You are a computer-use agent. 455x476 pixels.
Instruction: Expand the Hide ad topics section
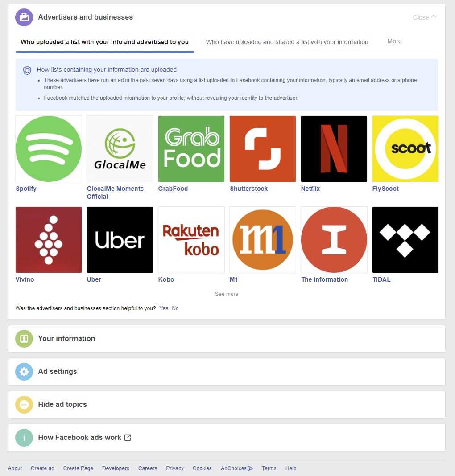227,405
